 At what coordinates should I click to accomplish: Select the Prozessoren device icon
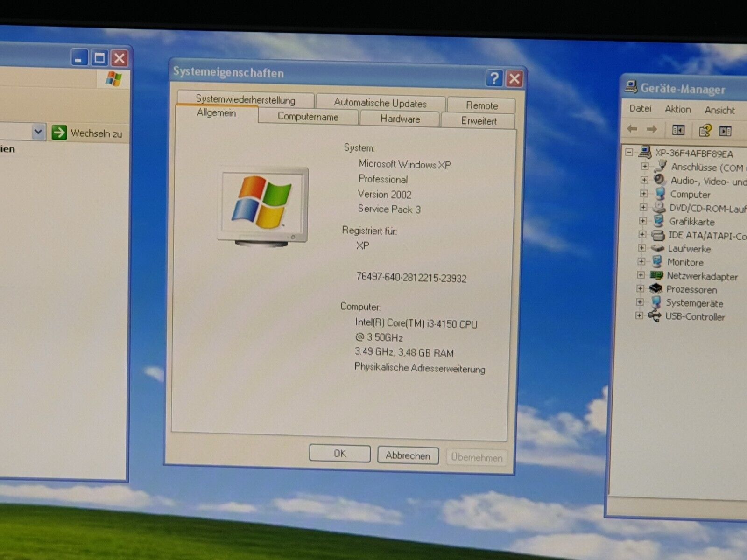pyautogui.click(x=656, y=289)
